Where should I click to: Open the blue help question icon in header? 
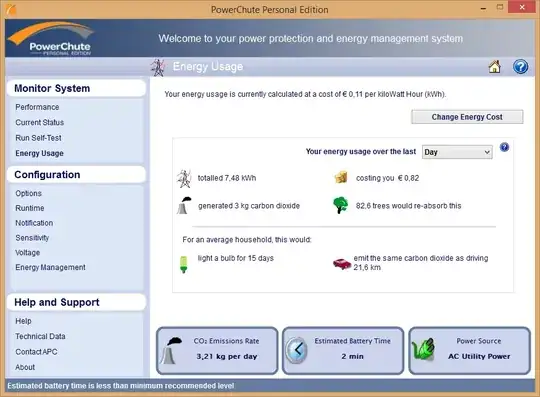point(520,66)
